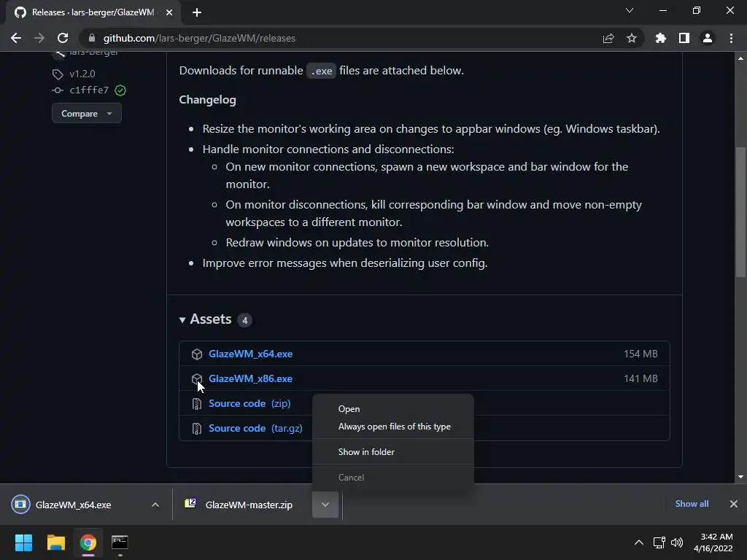Close the Releases GlazeWM tab
Viewport: 747px width, 560px height.
click(169, 12)
